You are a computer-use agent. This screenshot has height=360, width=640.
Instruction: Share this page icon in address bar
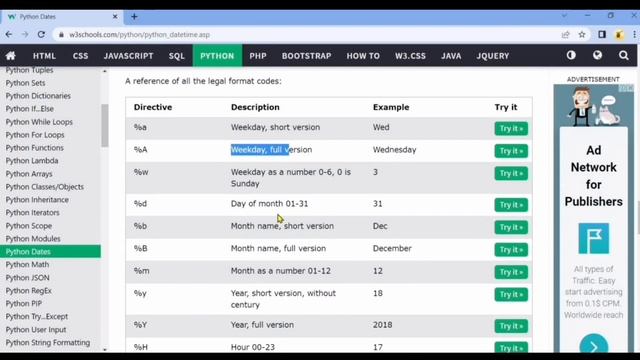565,35
